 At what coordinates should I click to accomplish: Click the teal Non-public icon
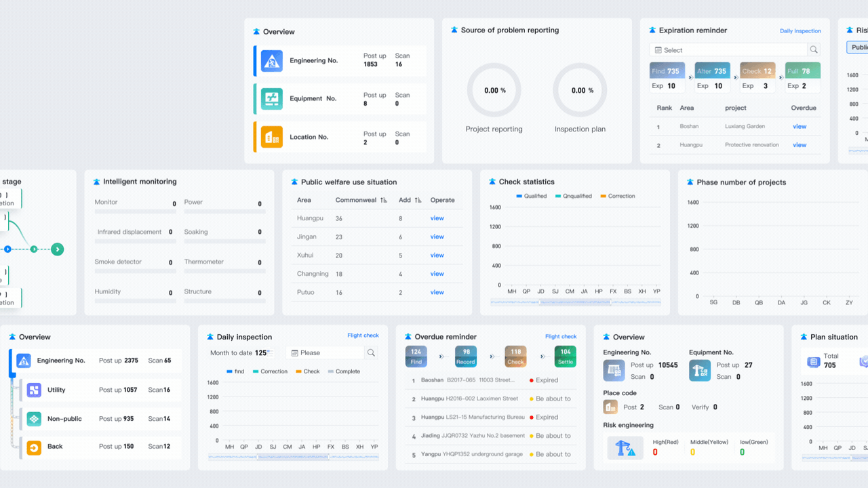click(34, 419)
